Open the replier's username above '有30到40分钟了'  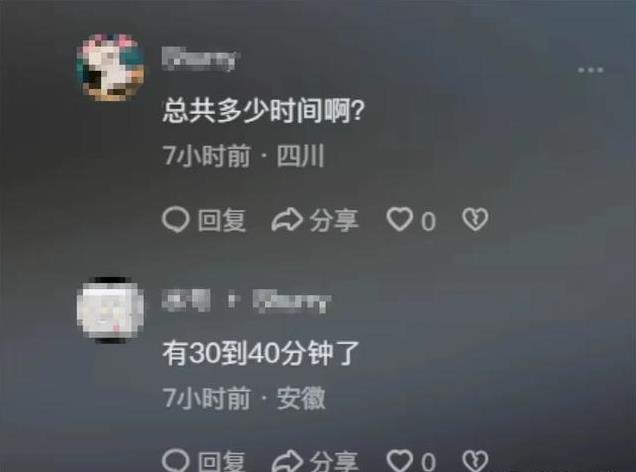tap(186, 300)
